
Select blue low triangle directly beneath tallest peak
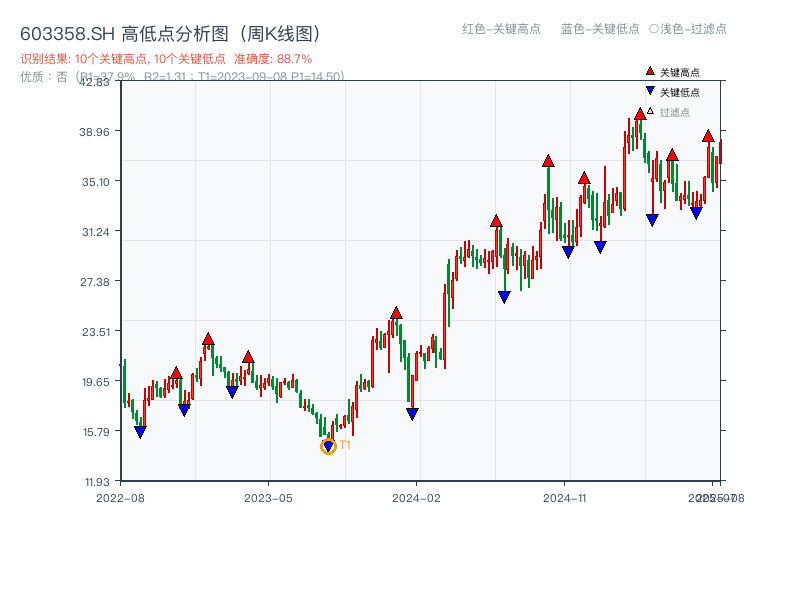coord(652,220)
